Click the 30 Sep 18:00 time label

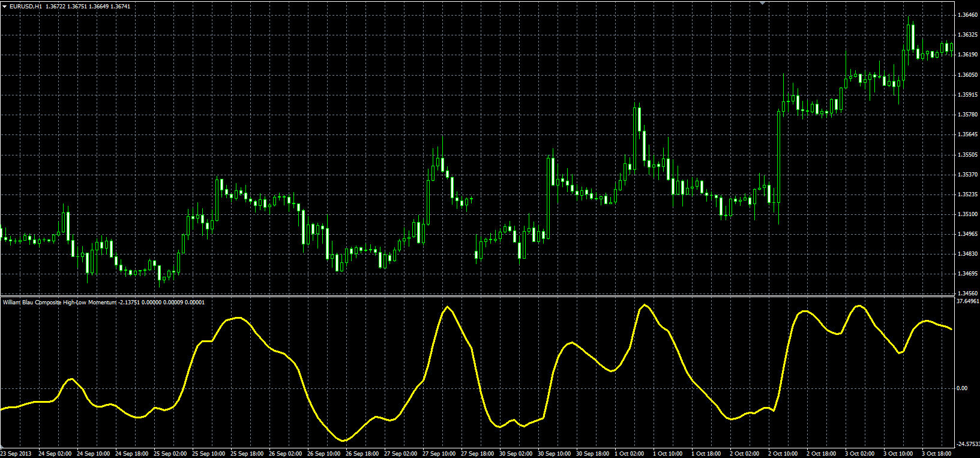(x=592, y=454)
